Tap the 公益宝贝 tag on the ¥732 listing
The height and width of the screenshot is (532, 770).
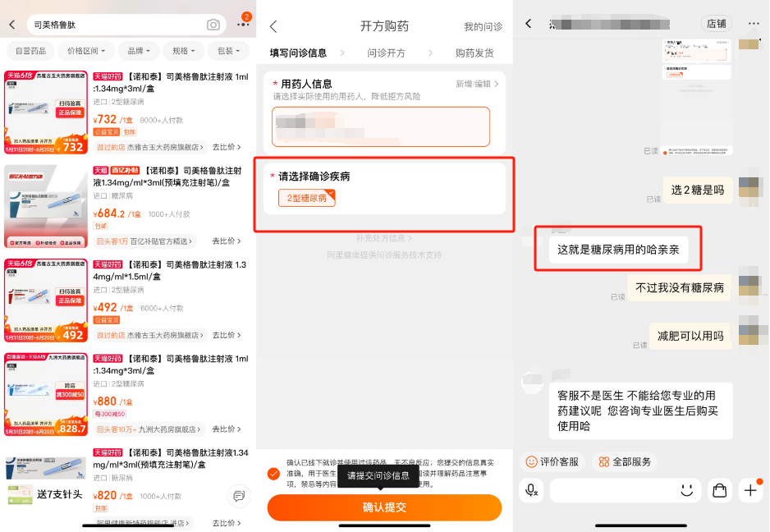[107, 131]
